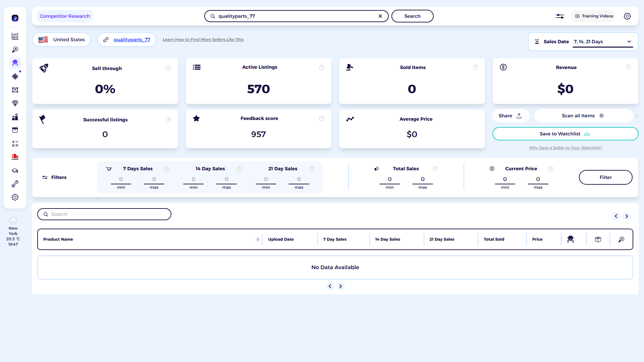Click Save to Watchlist button
Image resolution: width=644 pixels, height=362 pixels.
(x=565, y=134)
